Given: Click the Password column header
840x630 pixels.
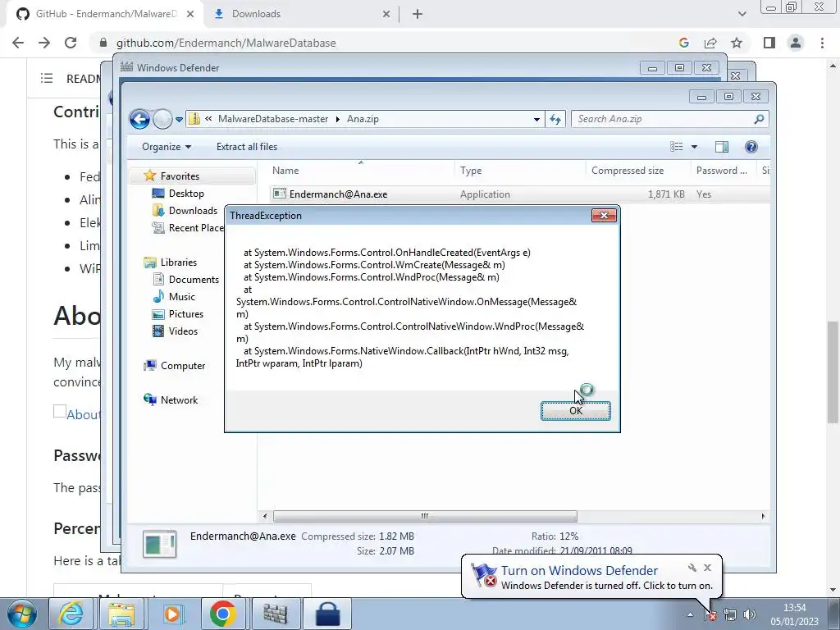Looking at the screenshot, I should 724,171.
